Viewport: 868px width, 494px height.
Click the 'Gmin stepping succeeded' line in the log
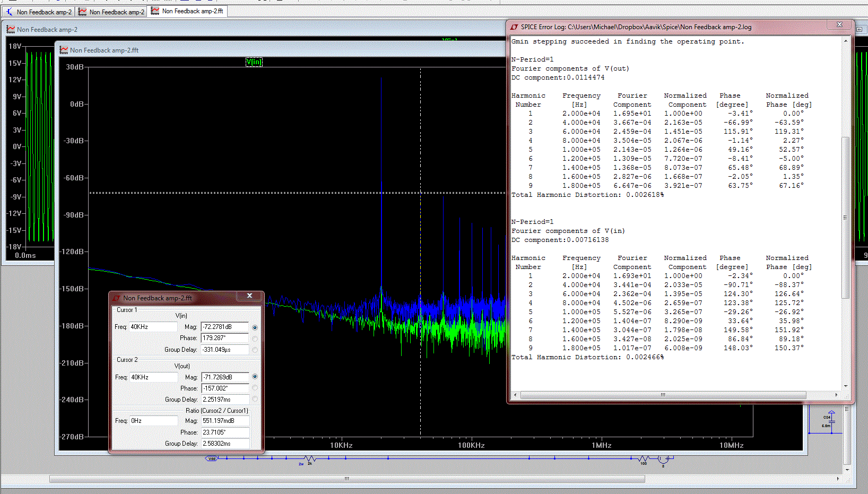628,41
